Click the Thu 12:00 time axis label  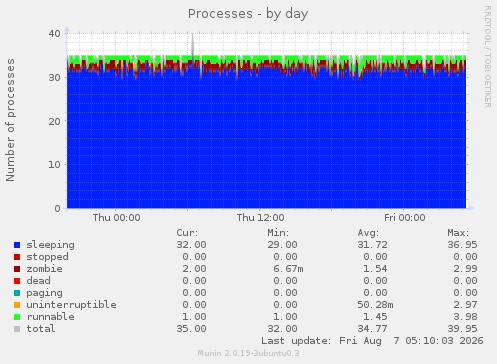click(260, 218)
